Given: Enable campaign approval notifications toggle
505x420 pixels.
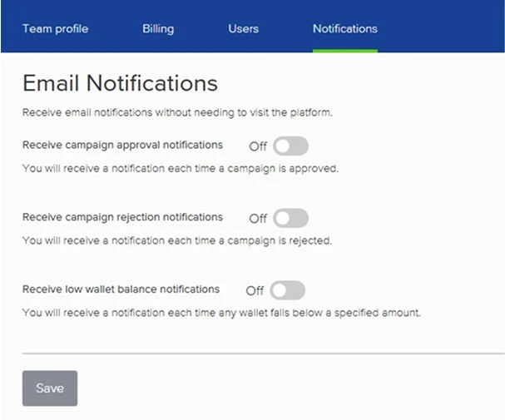Looking at the screenshot, I should [x=291, y=146].
